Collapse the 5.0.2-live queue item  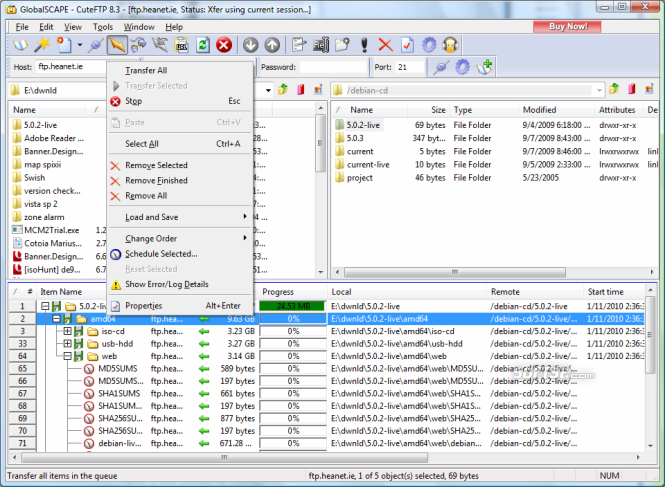pos(45,306)
